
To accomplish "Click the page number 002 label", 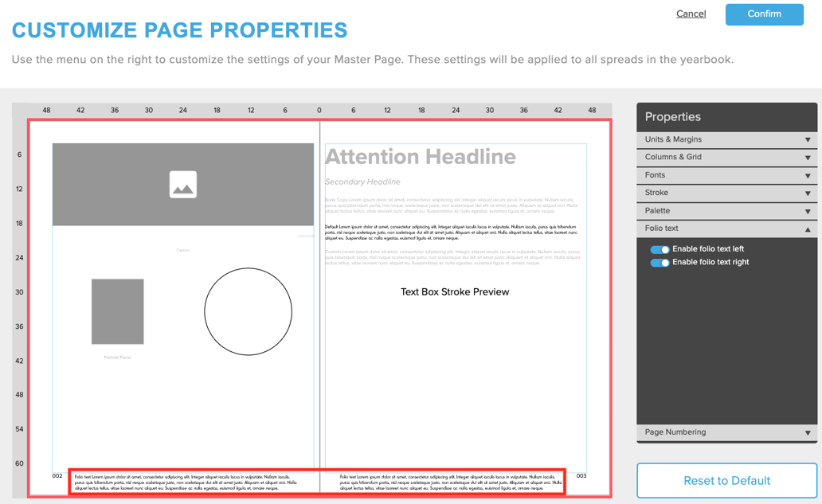I will tap(58, 475).
